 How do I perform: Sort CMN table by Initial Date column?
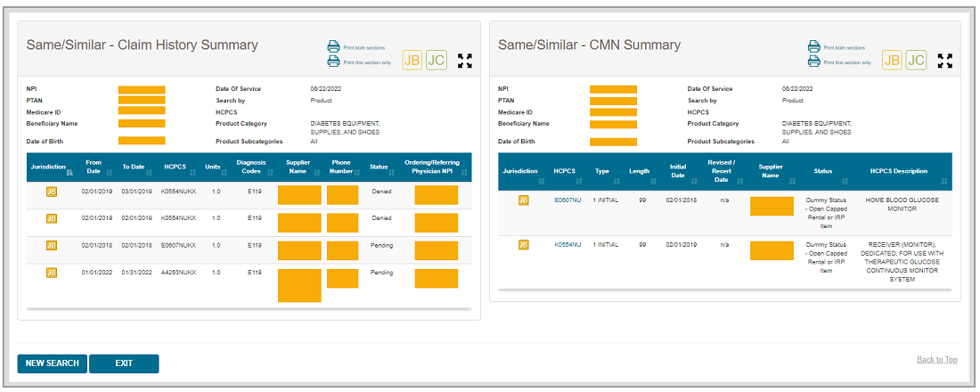point(678,171)
